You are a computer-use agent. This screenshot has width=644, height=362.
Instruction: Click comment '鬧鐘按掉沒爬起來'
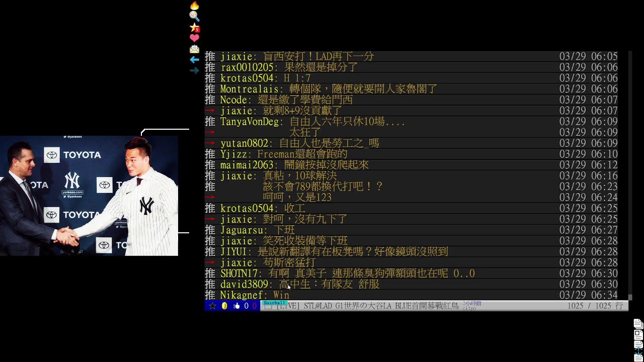327,165
